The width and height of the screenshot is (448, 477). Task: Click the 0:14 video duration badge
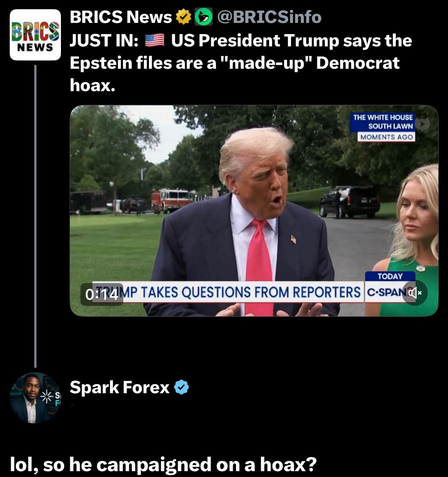point(102,294)
